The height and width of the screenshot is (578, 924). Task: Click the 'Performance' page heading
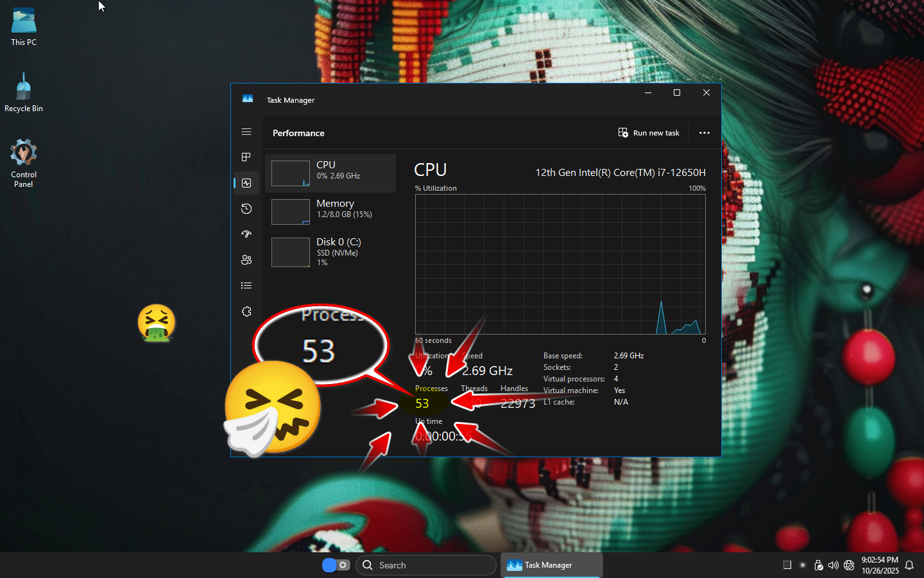click(x=298, y=133)
